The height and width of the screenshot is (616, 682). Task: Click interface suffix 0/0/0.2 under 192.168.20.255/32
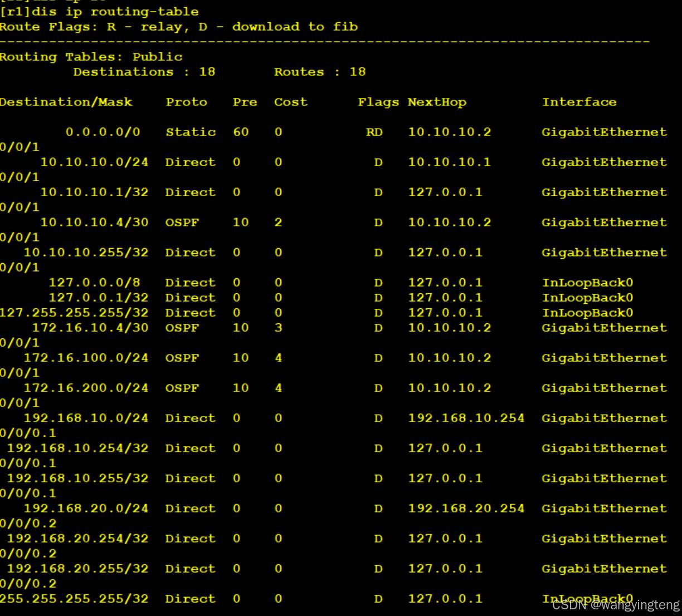tap(28, 583)
